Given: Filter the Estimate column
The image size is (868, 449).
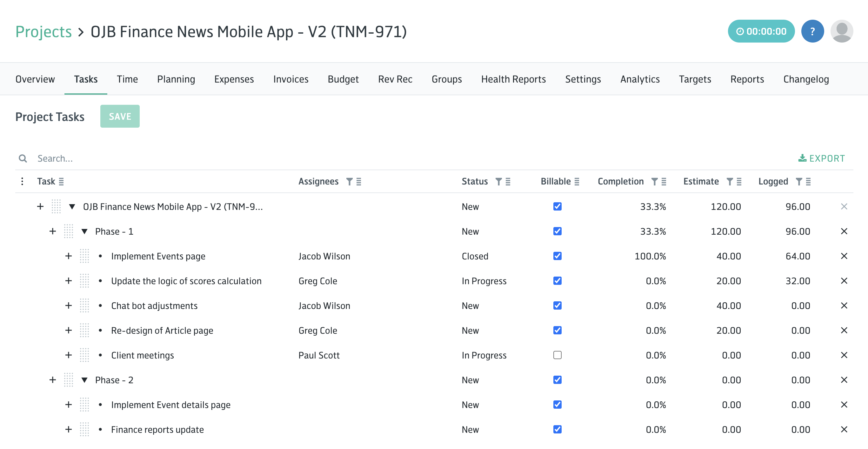Looking at the screenshot, I should click(x=730, y=182).
